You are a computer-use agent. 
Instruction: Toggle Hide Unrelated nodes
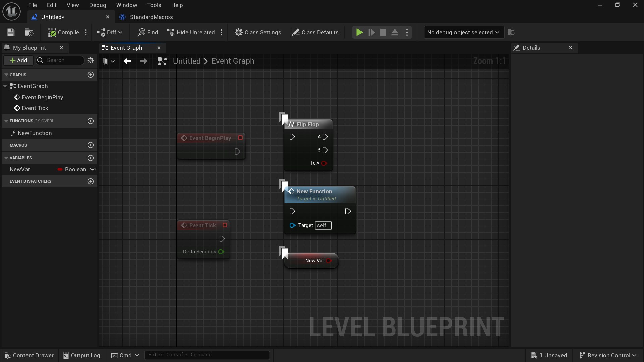pos(191,32)
